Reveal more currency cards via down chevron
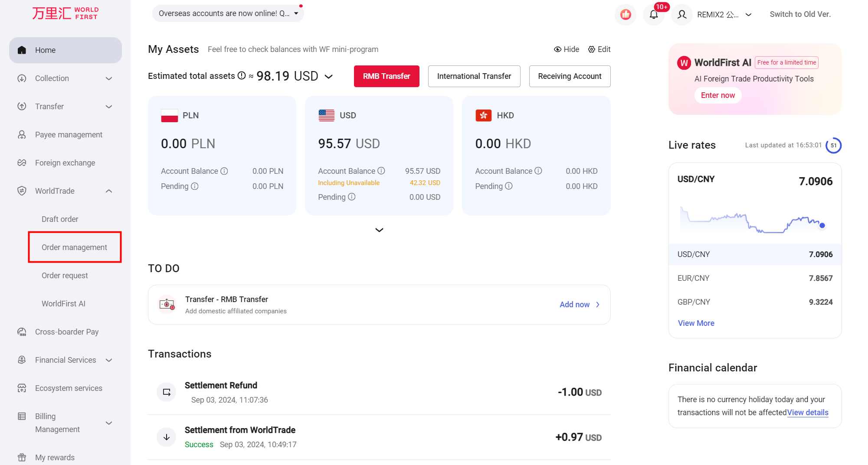The height and width of the screenshot is (465, 868). (x=379, y=230)
